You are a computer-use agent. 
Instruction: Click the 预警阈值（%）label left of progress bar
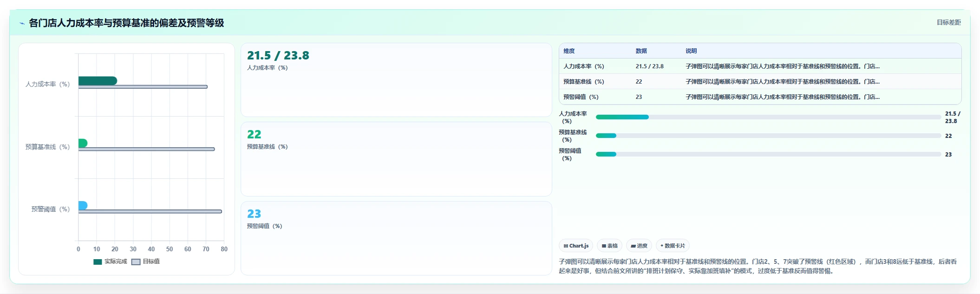click(570, 154)
